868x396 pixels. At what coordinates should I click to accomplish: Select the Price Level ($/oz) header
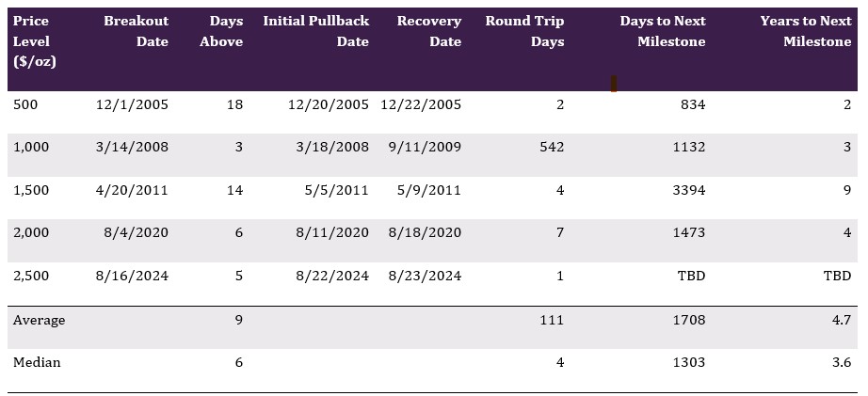tap(32, 41)
